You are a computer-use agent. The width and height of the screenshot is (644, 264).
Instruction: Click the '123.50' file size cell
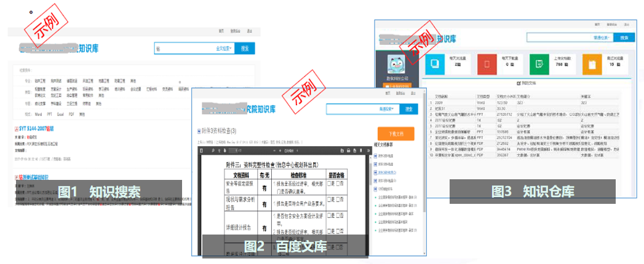[503, 104]
